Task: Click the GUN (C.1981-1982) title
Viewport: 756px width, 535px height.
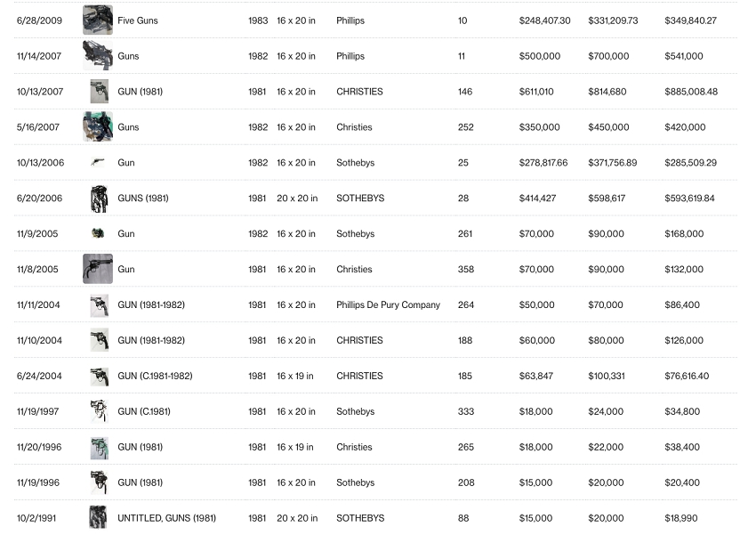Action: 155,377
